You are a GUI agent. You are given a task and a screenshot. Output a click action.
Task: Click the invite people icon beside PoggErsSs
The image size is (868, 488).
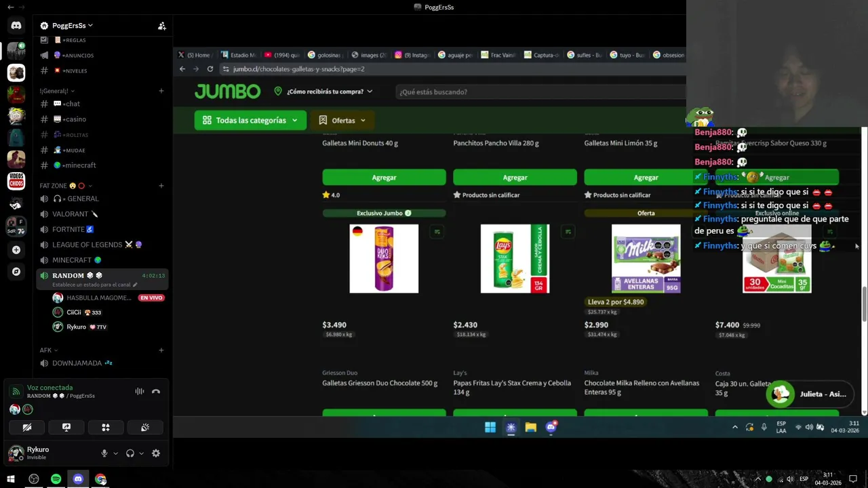[161, 26]
